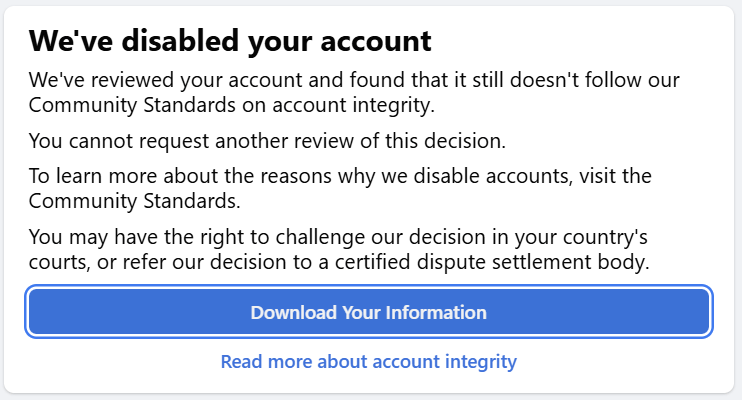Click "Community Standards." ending the third paragraph
Screen dimensions: 742x400
120,201
